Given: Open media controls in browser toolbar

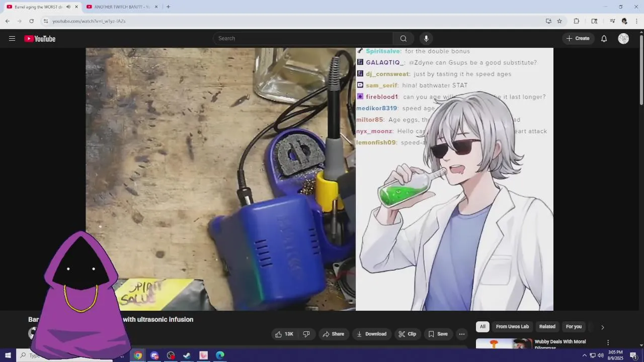Looking at the screenshot, I should pyautogui.click(x=612, y=21).
